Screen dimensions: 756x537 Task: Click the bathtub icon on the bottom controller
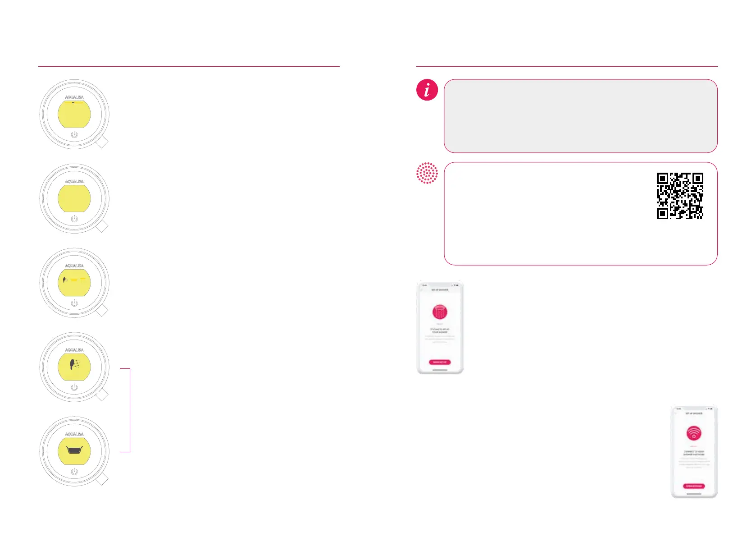tap(74, 450)
